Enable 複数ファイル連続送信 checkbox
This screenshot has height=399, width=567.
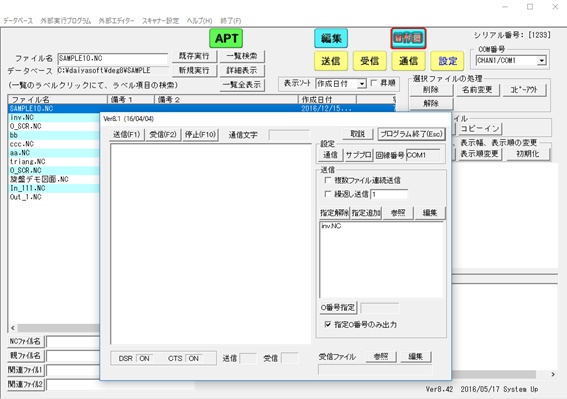pos(328,180)
